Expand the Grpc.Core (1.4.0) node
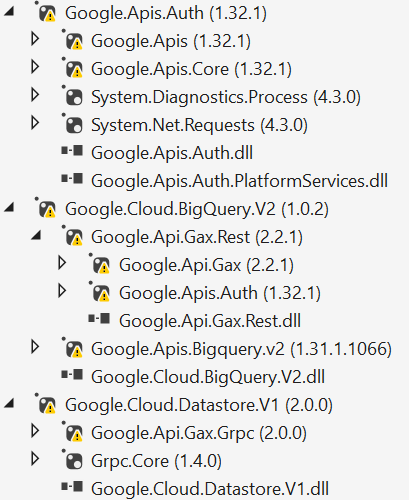Viewport: 409px width, 500px height. point(35,459)
